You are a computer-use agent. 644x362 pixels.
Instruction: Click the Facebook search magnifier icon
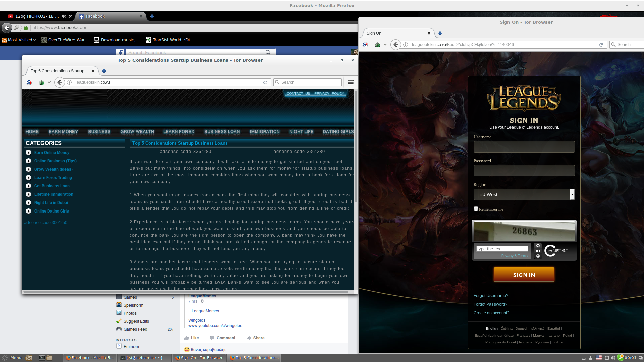point(268,52)
